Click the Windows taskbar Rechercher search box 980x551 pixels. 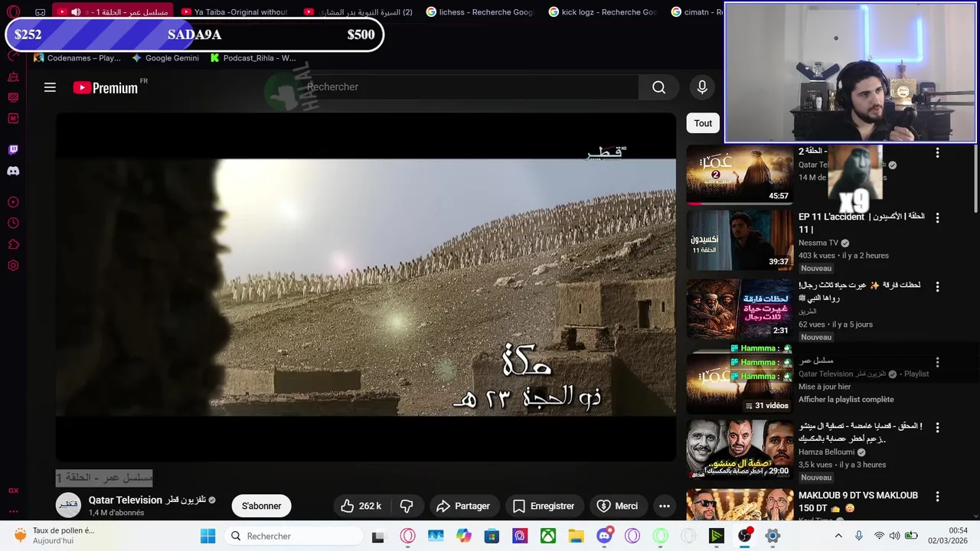click(295, 536)
